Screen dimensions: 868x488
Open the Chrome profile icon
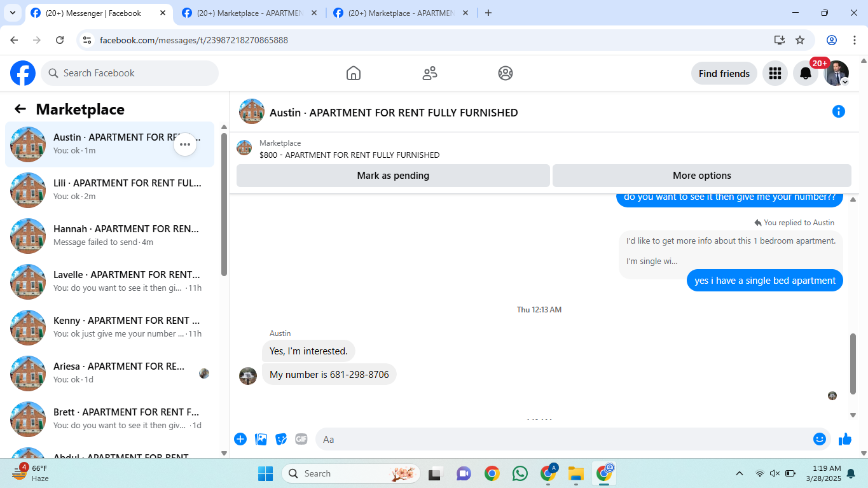point(832,40)
